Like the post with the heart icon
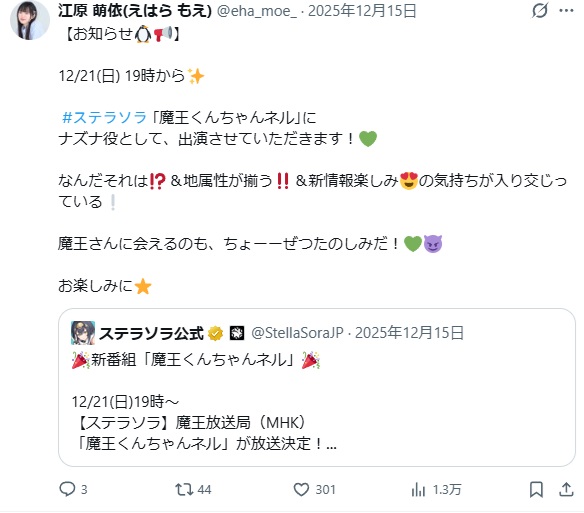This screenshot has height=513, width=584. [x=301, y=489]
